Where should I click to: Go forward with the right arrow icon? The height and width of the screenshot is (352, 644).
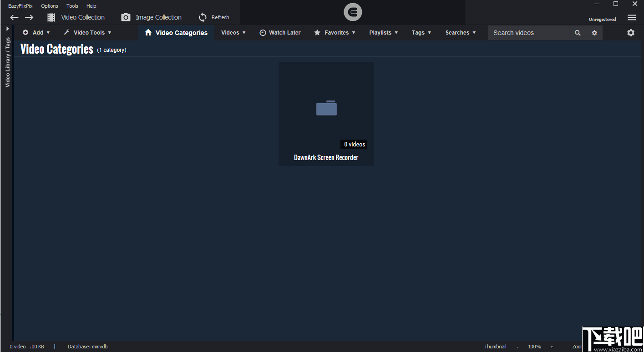[29, 17]
